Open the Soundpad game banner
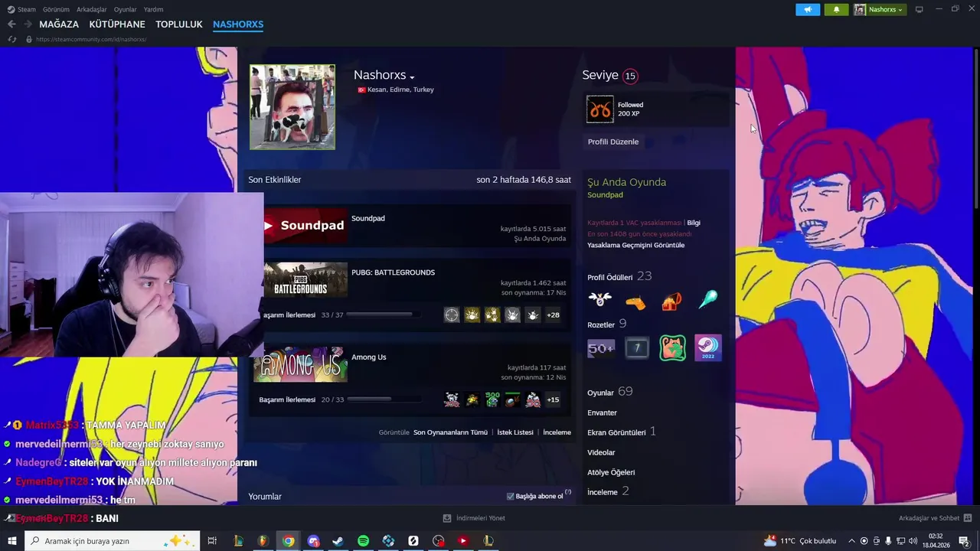This screenshot has height=551, width=980. pos(305,225)
